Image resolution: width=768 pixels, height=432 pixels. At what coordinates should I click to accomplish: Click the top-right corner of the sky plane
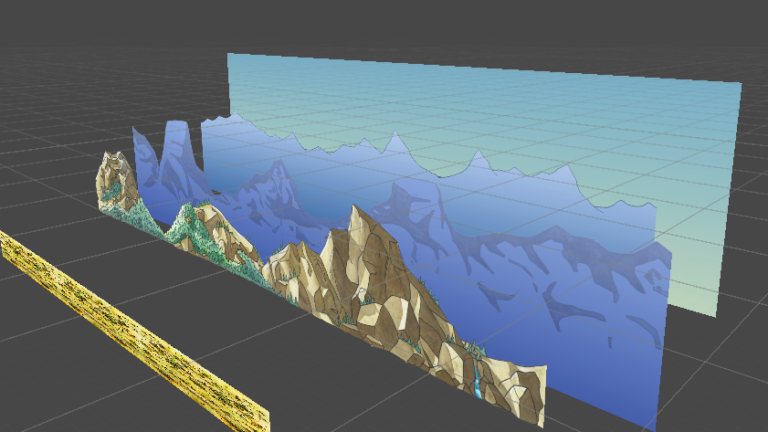[x=739, y=86]
